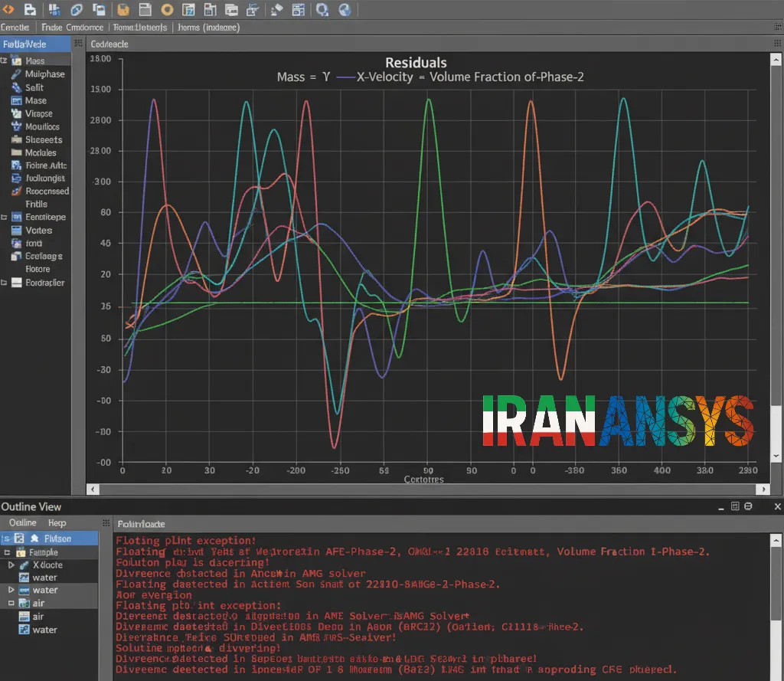Screen dimensions: 784x681
Task: Click the save document toolbar icon
Action: [30, 9]
